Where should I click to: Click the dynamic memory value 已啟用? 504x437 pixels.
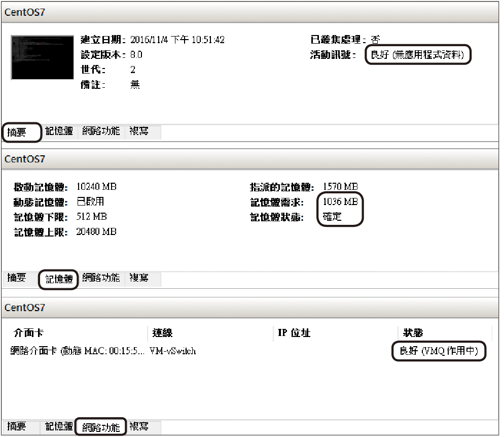90,202
